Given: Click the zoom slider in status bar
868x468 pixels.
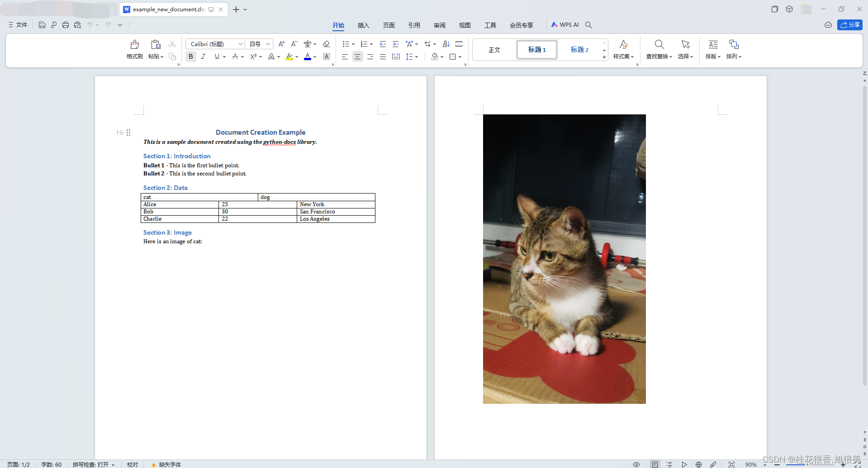Looking at the screenshot, I should coord(810,464).
